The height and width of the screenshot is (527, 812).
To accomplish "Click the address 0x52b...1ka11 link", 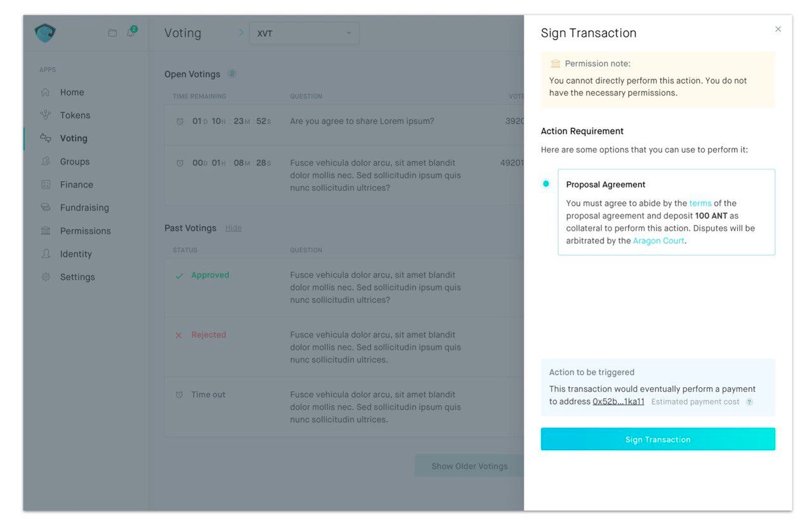I will point(619,401).
